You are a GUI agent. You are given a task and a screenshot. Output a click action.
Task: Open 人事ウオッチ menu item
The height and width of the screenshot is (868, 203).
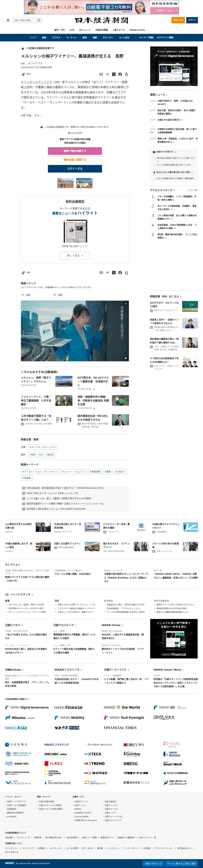coord(118,30)
